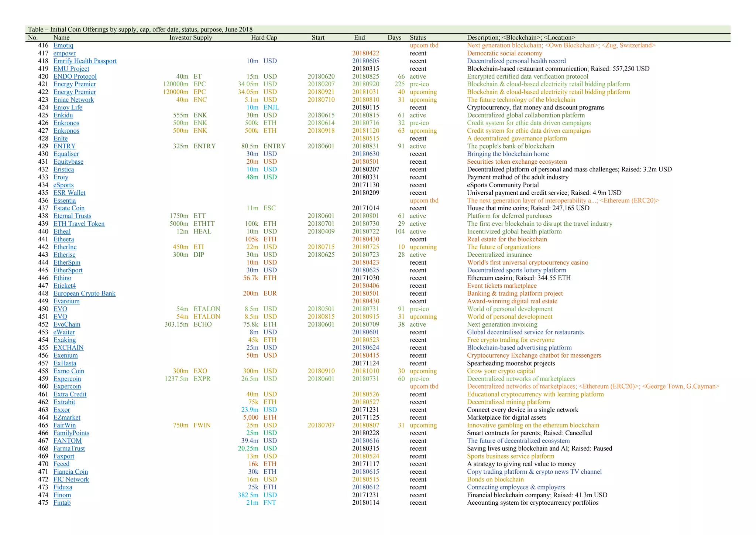Click the Fiancia Coin link
This screenshot has width=756, height=535.
coord(71,471)
